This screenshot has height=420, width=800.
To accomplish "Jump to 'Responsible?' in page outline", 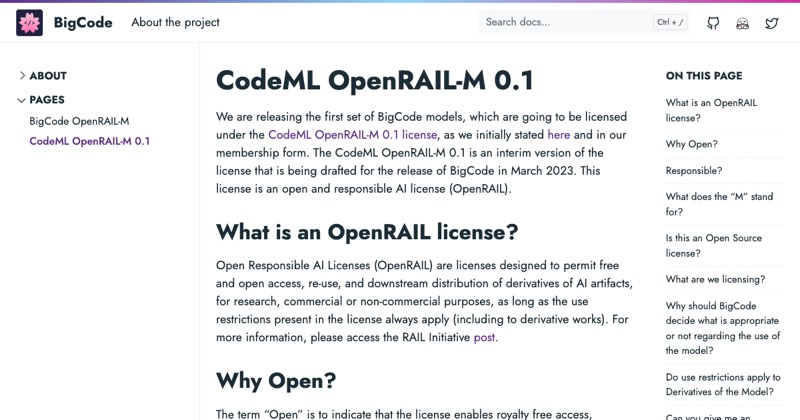I will pyautogui.click(x=694, y=171).
